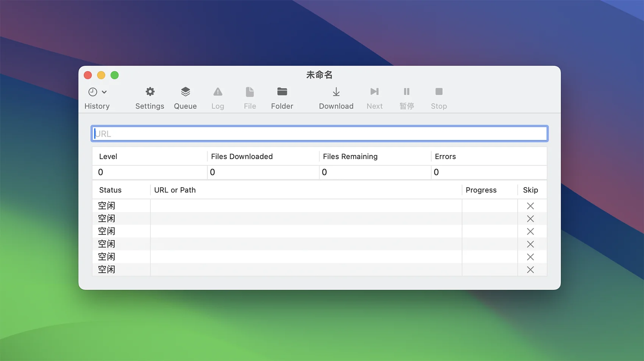The image size is (644, 361).
Task: Skip the first idle connection row
Action: coord(530,206)
